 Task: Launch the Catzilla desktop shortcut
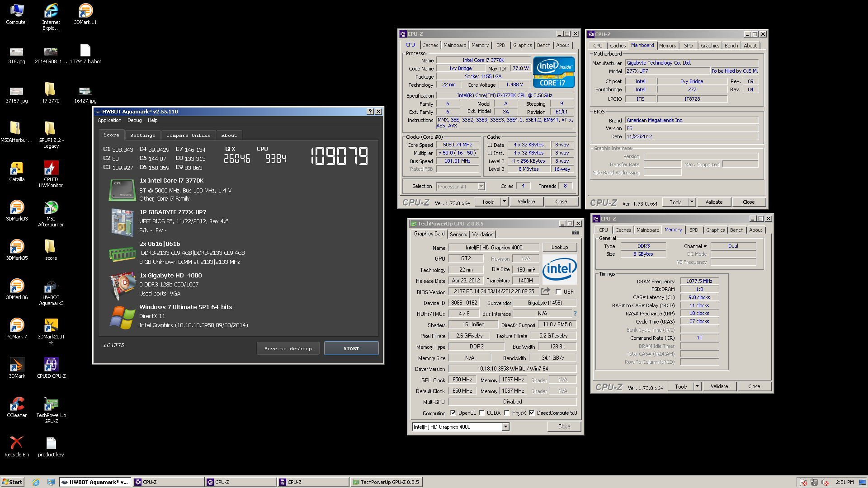tap(17, 171)
